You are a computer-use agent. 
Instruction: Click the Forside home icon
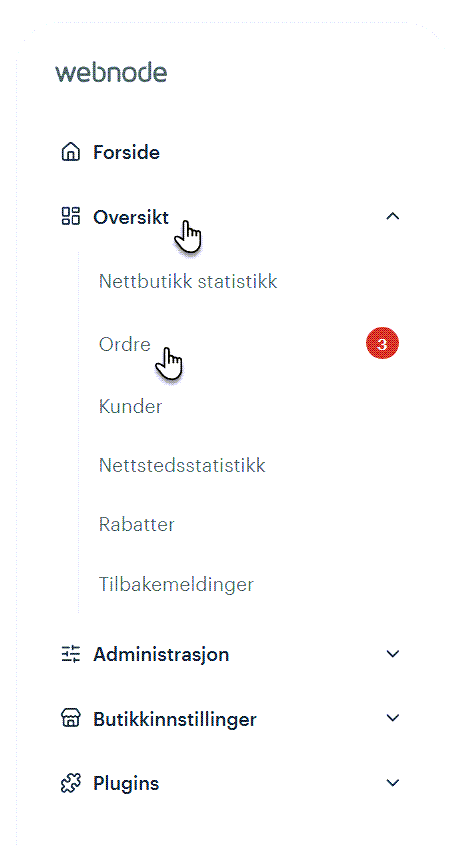(70, 152)
